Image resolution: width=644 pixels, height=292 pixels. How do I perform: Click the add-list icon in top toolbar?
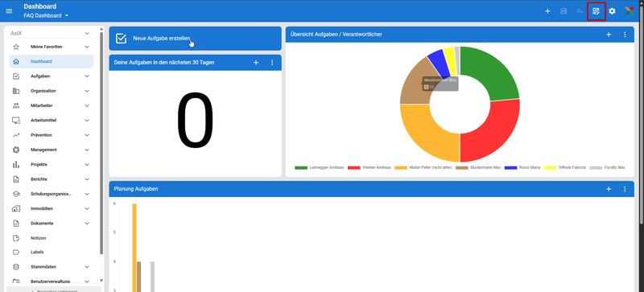580,11
